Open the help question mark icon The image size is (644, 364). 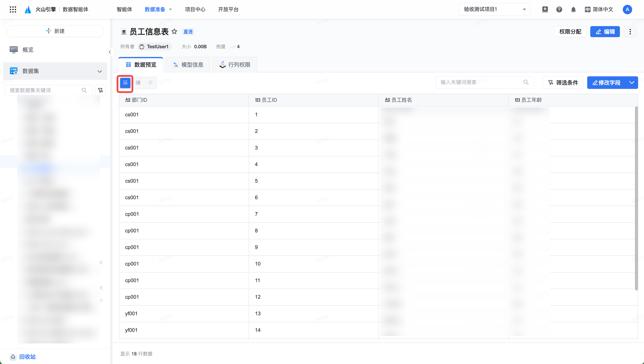[559, 9]
